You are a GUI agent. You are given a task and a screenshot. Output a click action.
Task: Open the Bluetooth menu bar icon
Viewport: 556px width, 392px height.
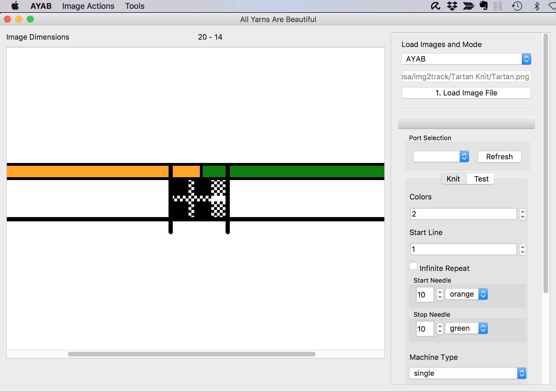(x=537, y=6)
